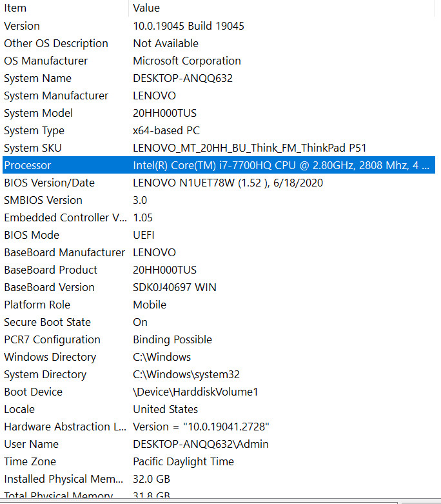Click LENOVO value beside System Manufacturer
Screen dimensions: 441x504
155,96
